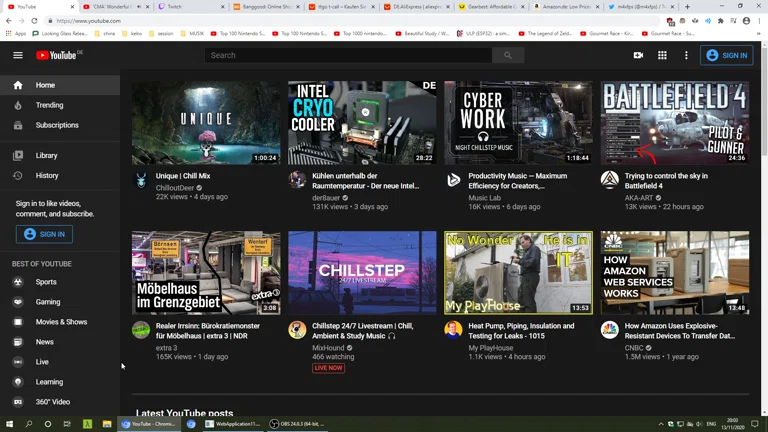Open the Chillstep 24/7 livestream thumbnail
The image size is (768, 432).
coord(362,272)
